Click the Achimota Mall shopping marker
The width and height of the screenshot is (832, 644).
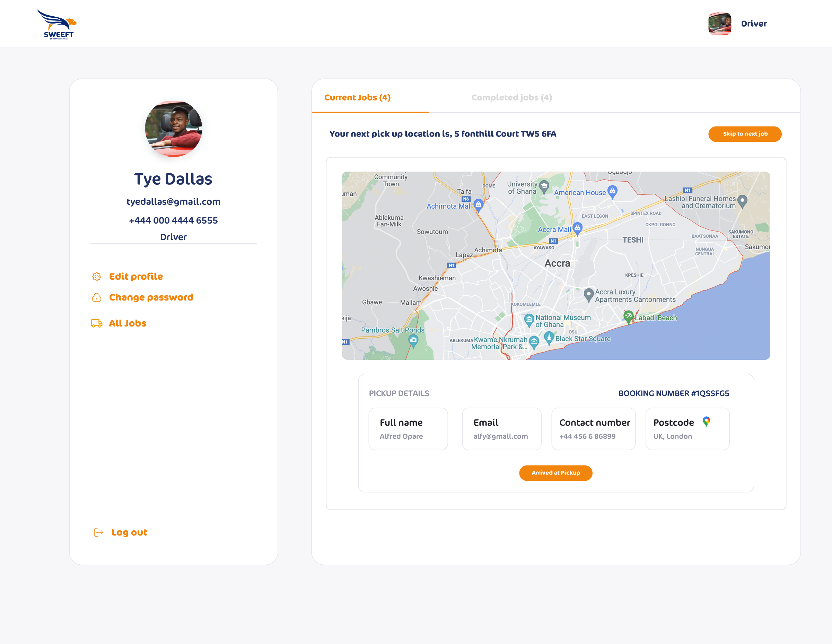tap(479, 204)
